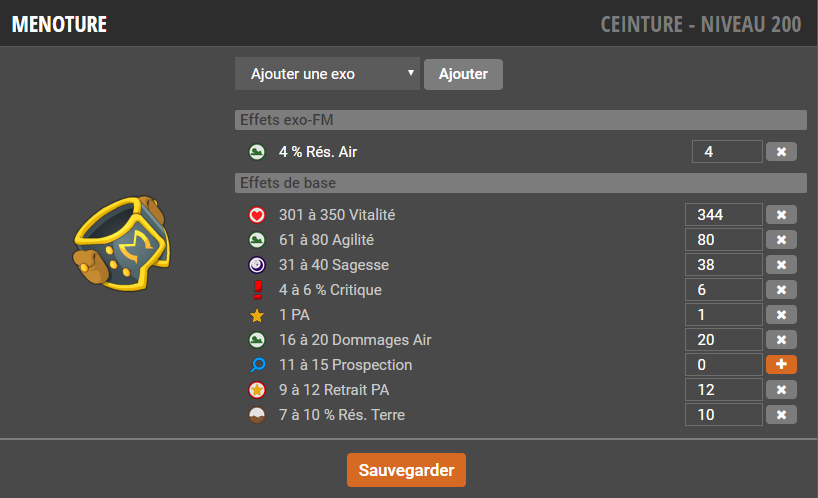Click the Menoture belt image

[x=122, y=243]
